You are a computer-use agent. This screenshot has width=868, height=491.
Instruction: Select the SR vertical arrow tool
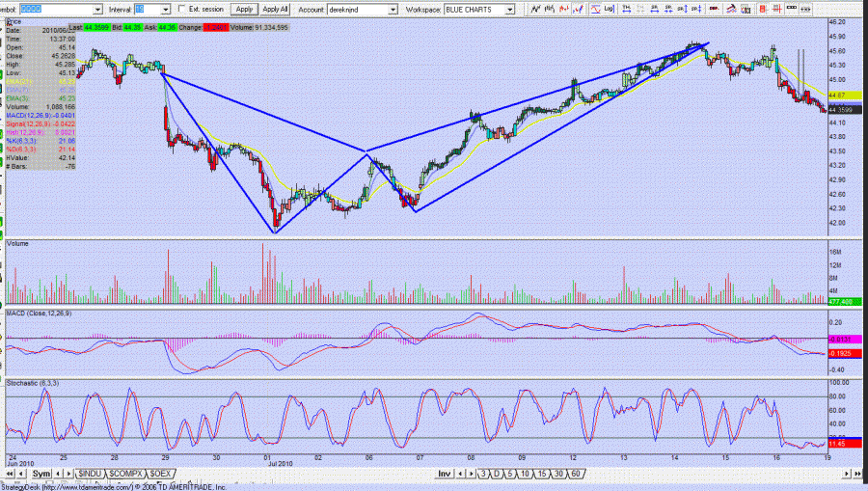pos(683,9)
